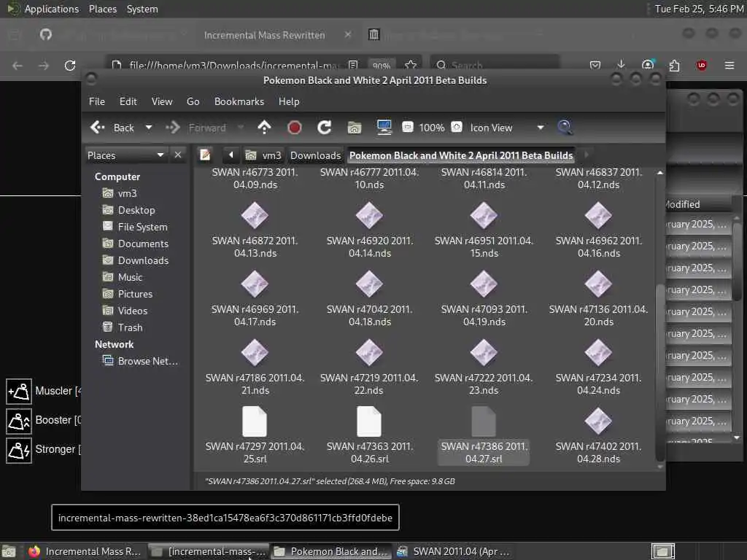Click the path bar left scroll arrow
This screenshot has height=560, width=747.
pos(231,155)
